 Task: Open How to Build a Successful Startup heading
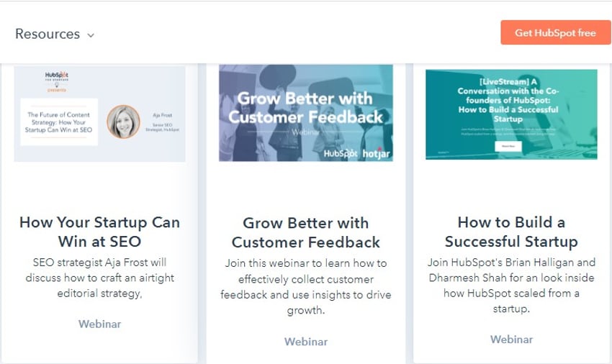[511, 232]
